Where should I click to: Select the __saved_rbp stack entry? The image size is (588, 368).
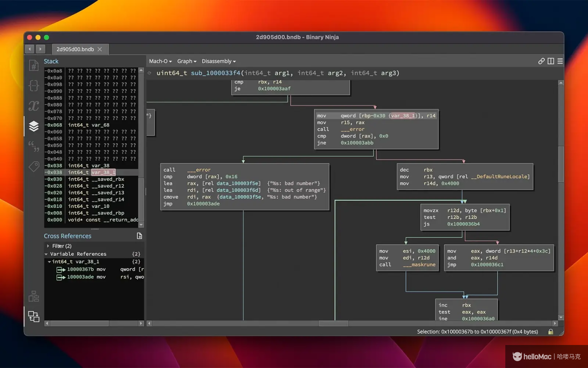click(90, 213)
